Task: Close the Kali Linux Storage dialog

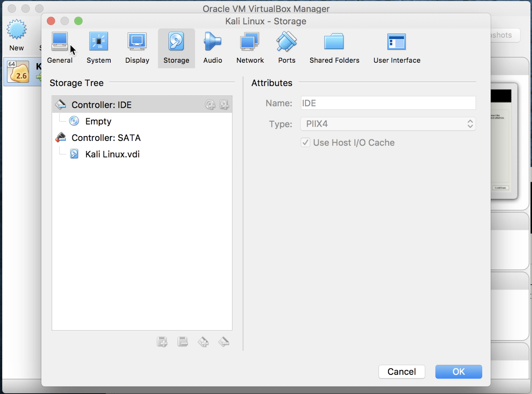Action: click(x=51, y=21)
